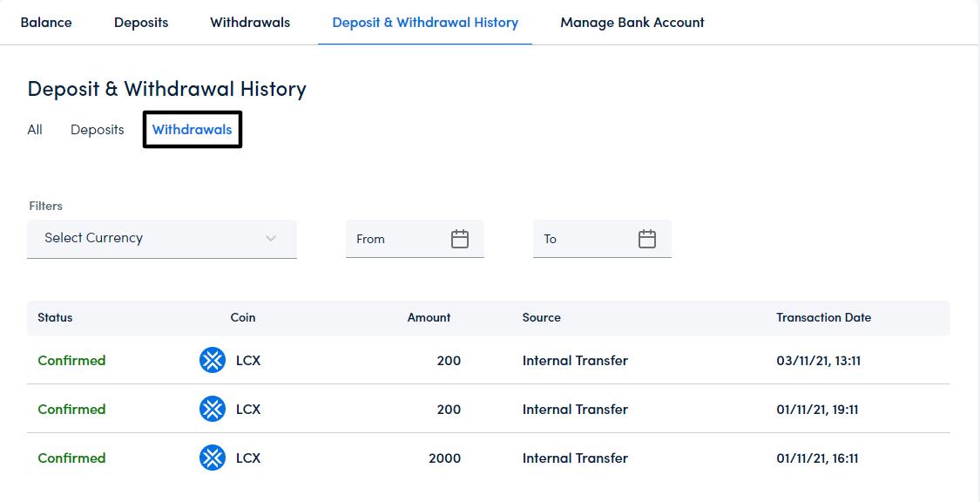Click the From date input field
The width and height of the screenshot is (980, 502).
(396, 239)
